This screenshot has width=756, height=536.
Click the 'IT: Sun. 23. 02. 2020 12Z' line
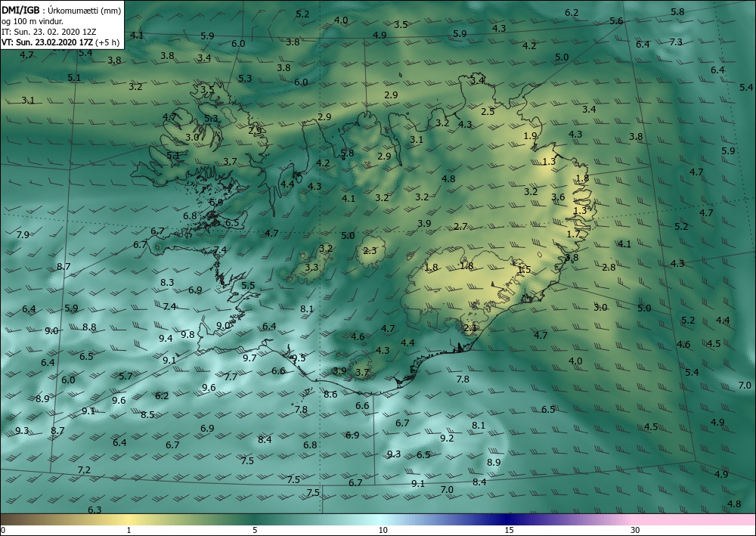click(48, 32)
